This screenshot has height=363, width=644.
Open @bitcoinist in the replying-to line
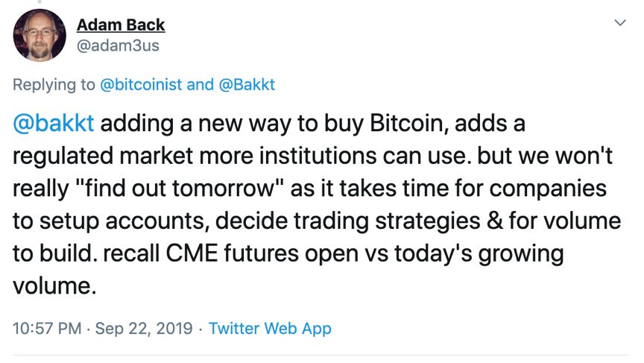[141, 84]
